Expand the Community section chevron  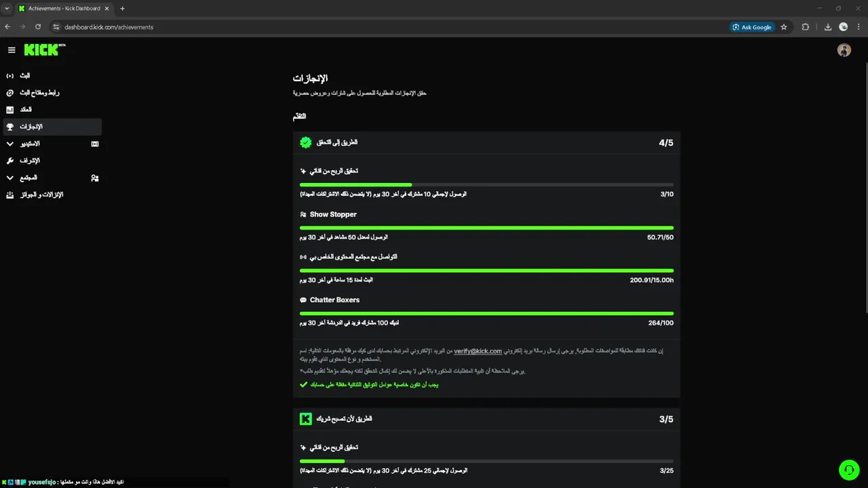coord(9,178)
